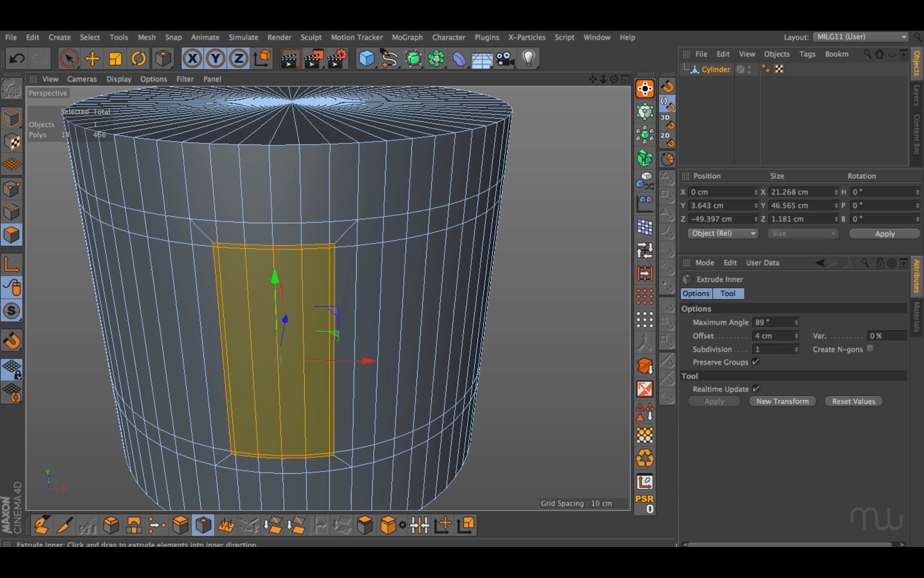
Task: Click the Undo arrow icon
Action: 17,59
